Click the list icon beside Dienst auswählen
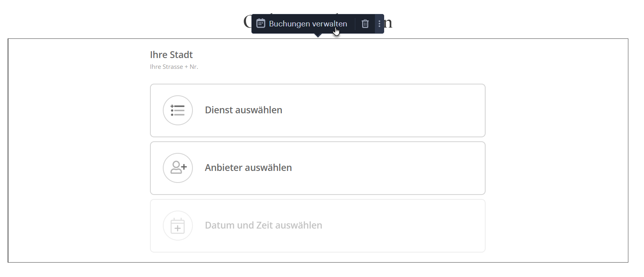This screenshot has width=644, height=277. (x=178, y=110)
